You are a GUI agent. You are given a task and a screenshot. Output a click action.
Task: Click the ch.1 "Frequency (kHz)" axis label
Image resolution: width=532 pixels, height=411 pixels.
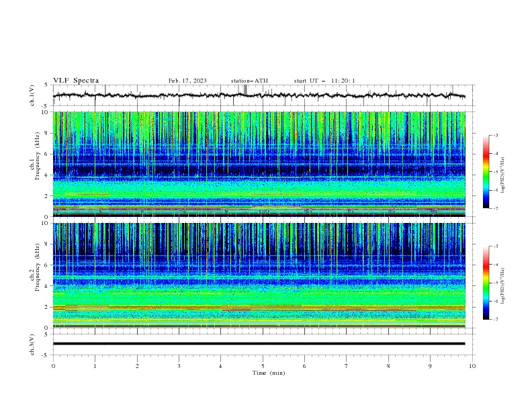(38, 156)
